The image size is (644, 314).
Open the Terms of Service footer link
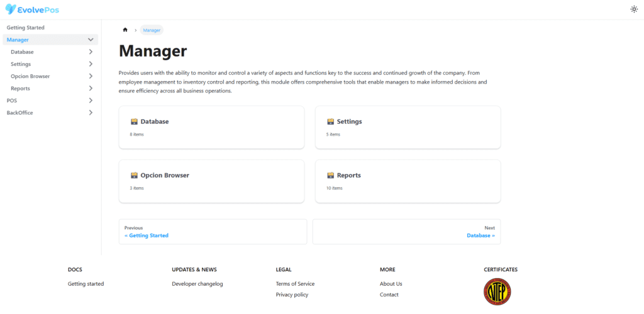pyautogui.click(x=296, y=284)
